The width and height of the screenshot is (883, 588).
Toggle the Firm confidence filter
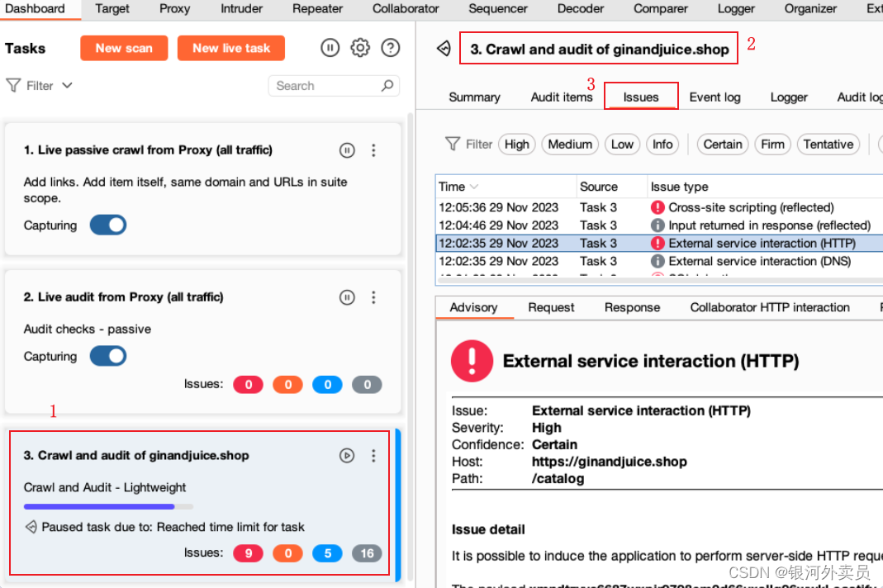point(772,145)
